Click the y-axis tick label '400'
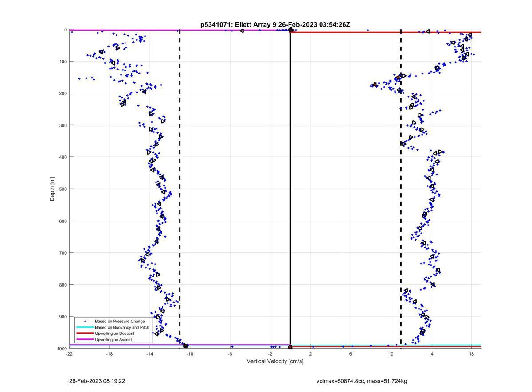 (x=63, y=157)
